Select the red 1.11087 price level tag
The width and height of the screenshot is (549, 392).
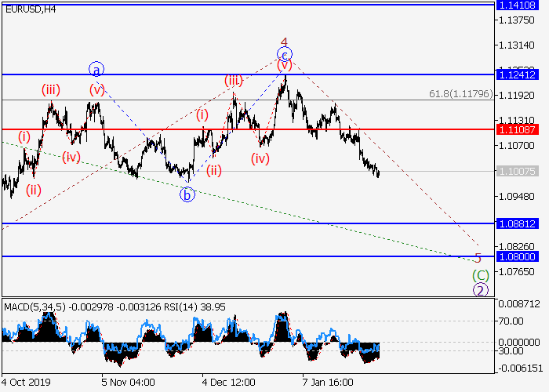(x=517, y=129)
